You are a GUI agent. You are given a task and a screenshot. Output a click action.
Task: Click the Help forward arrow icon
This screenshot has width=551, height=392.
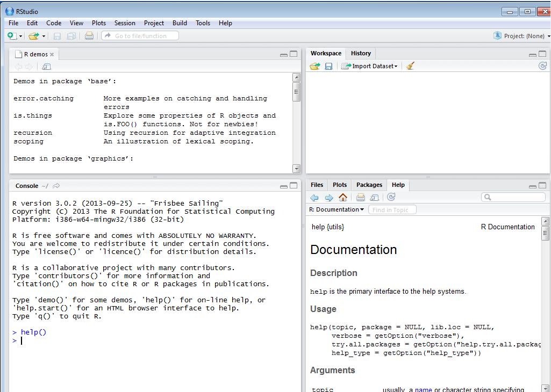329,198
